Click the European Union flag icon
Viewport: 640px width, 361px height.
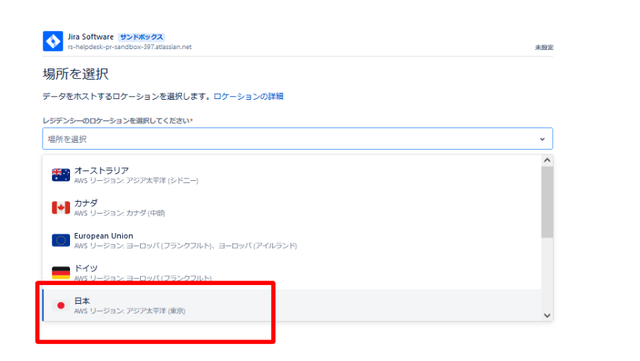click(x=61, y=240)
